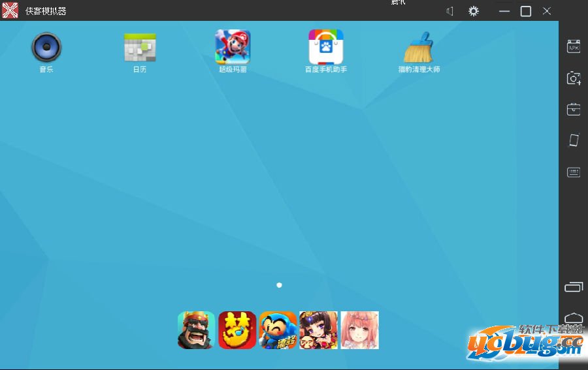The height and width of the screenshot is (370, 588).
Task: Open keyboard mapping sidebar icon
Action: [x=574, y=172]
